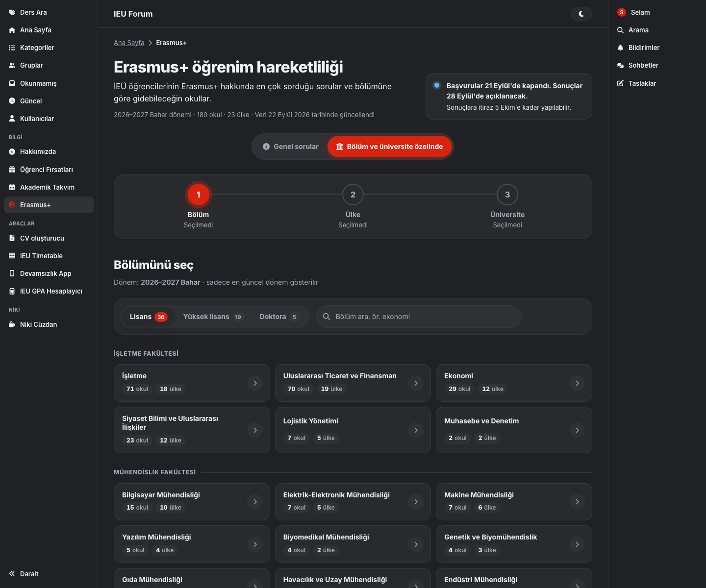Viewport: 706px width, 588px height.
Task: Click Niki Cüzdan coffee cup icon
Action: click(12, 324)
